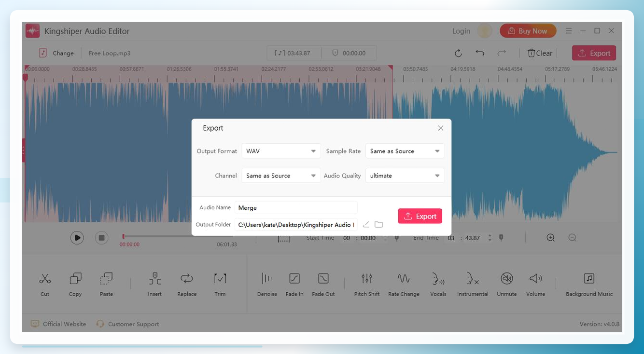Screen dimensions: 644x354
Task: Open the Output Format dropdown
Action: 281,151
